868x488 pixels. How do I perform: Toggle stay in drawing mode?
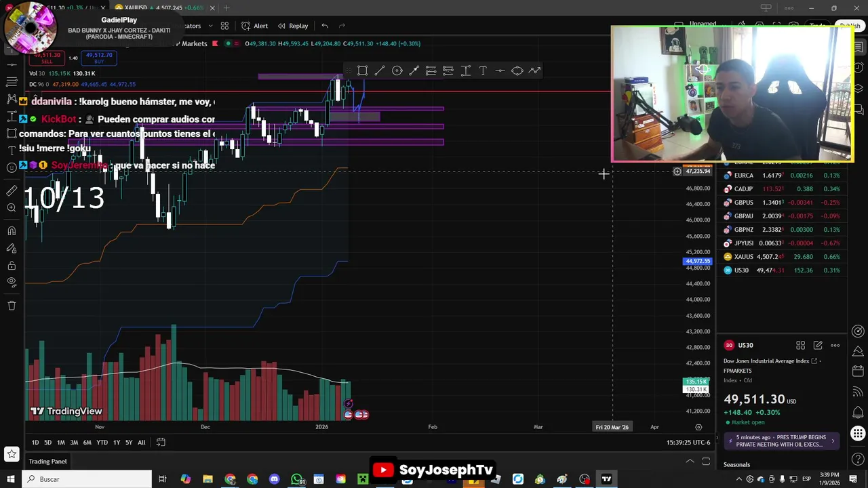coord(12,249)
